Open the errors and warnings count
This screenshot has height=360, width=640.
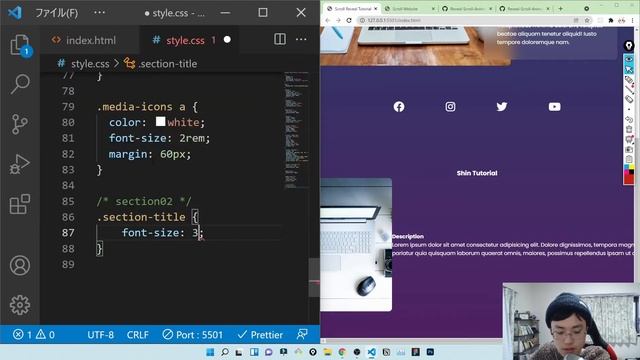(34, 335)
